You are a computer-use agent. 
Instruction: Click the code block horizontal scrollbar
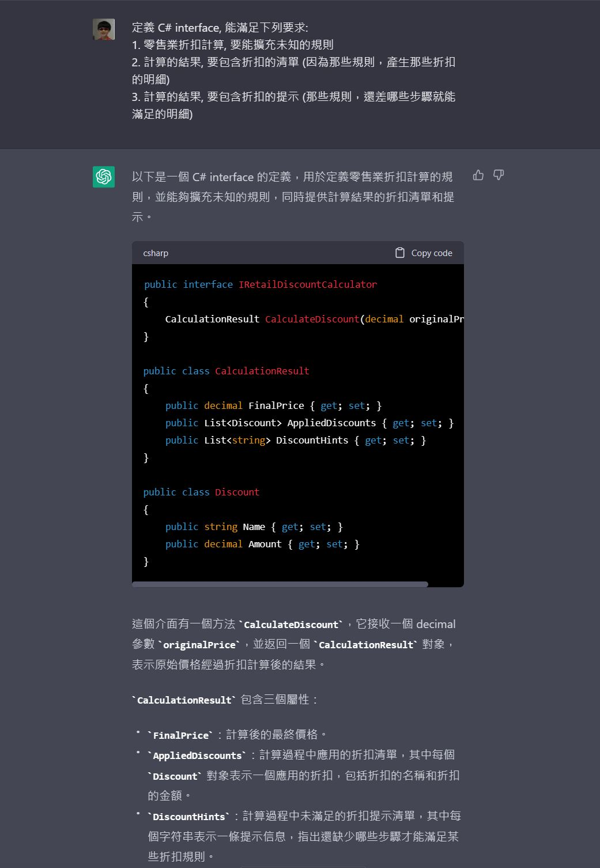click(280, 584)
